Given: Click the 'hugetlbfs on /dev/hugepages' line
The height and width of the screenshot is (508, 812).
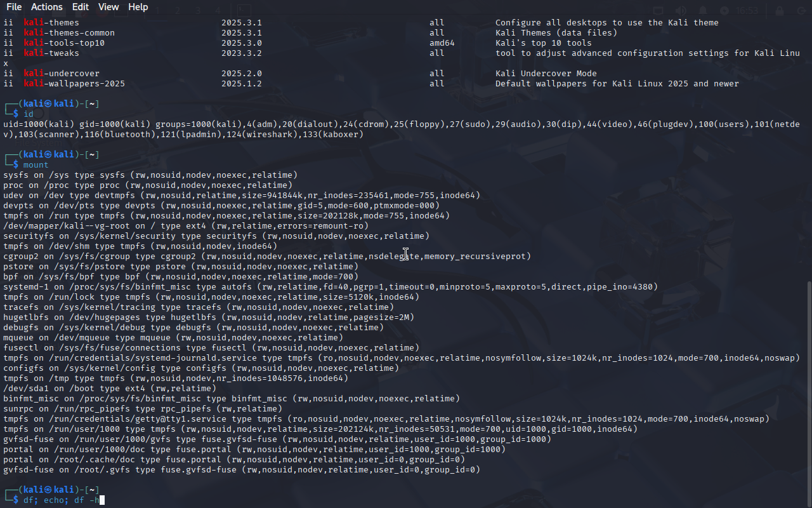Looking at the screenshot, I should (209, 317).
